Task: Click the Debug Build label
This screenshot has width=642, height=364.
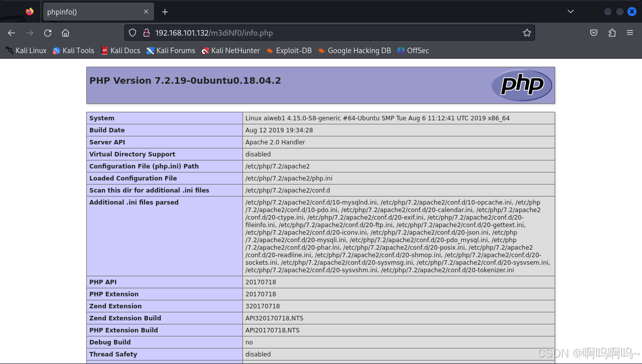Action: click(x=110, y=342)
